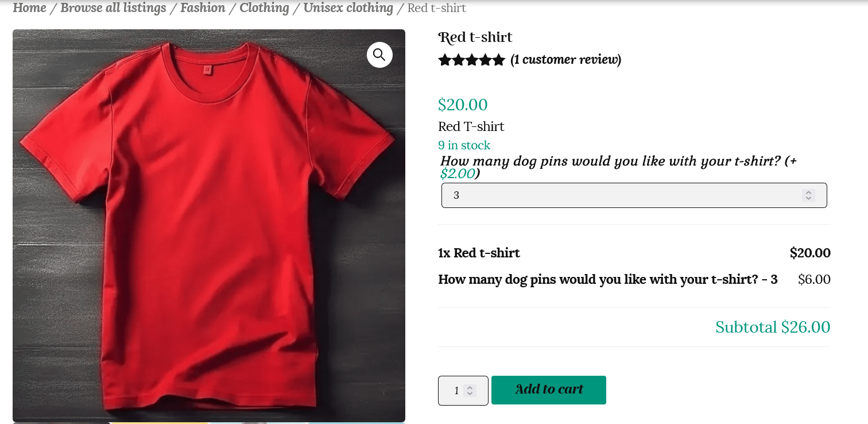The height and width of the screenshot is (424, 868).
Task: Click the Red t-shirt product title heading
Action: (475, 37)
